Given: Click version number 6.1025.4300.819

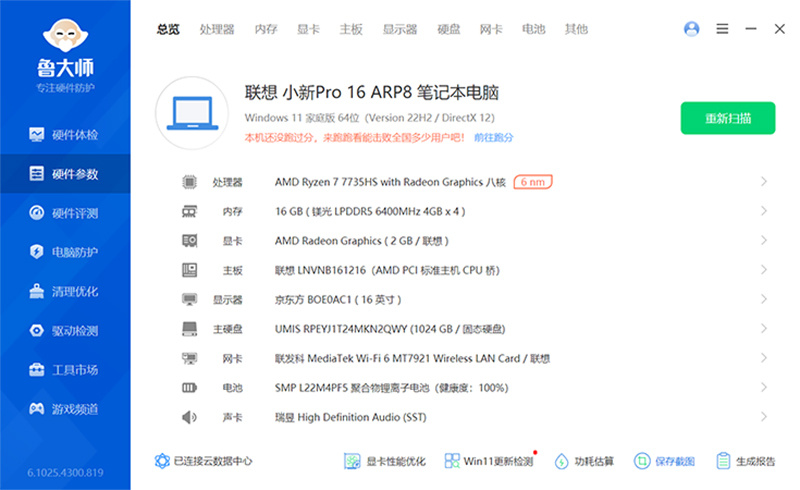Looking at the screenshot, I should click(65, 473).
